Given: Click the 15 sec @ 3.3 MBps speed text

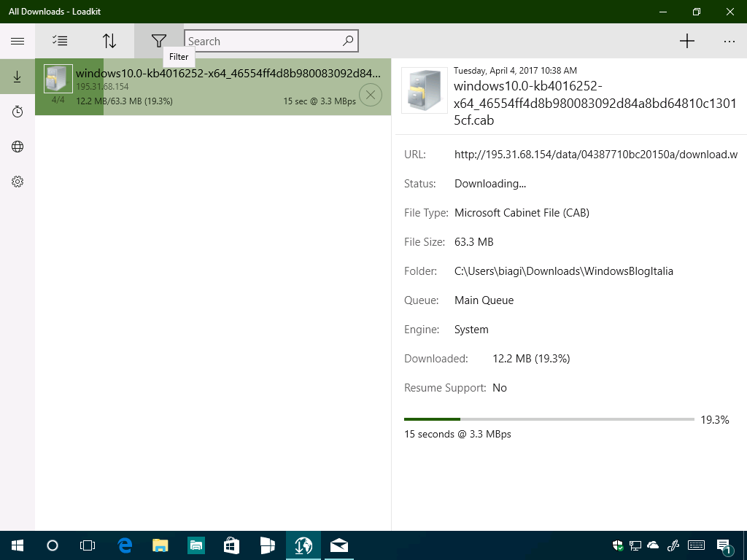Looking at the screenshot, I should click(320, 101).
